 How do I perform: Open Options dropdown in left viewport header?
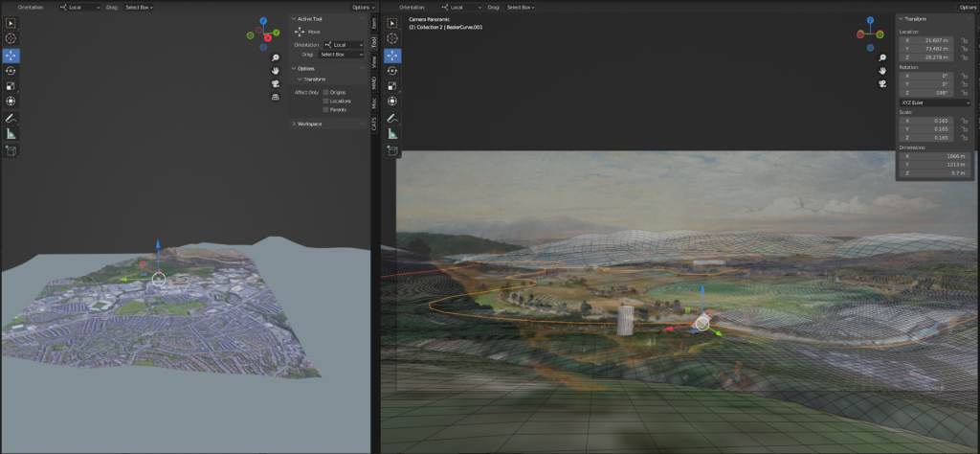[x=363, y=7]
